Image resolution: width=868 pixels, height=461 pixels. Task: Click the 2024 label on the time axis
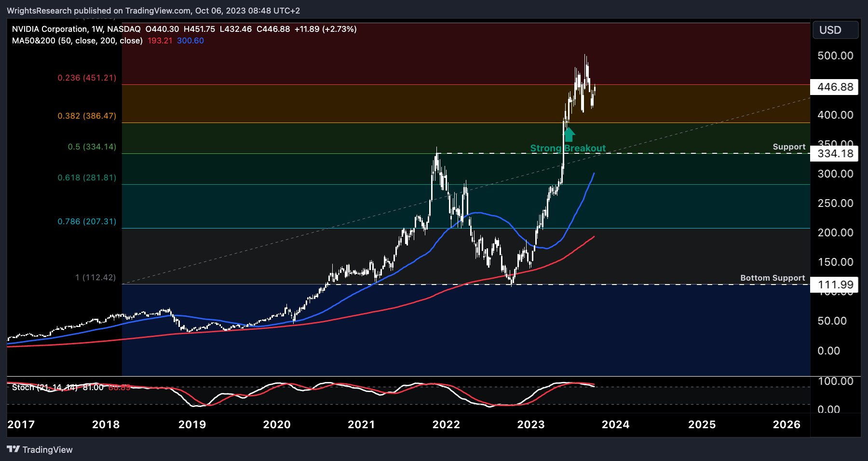616,424
